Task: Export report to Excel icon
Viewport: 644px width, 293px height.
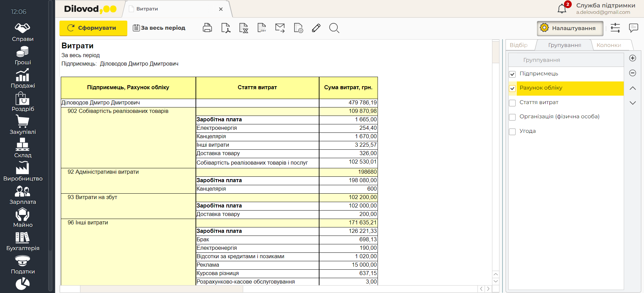Action: pos(243,28)
